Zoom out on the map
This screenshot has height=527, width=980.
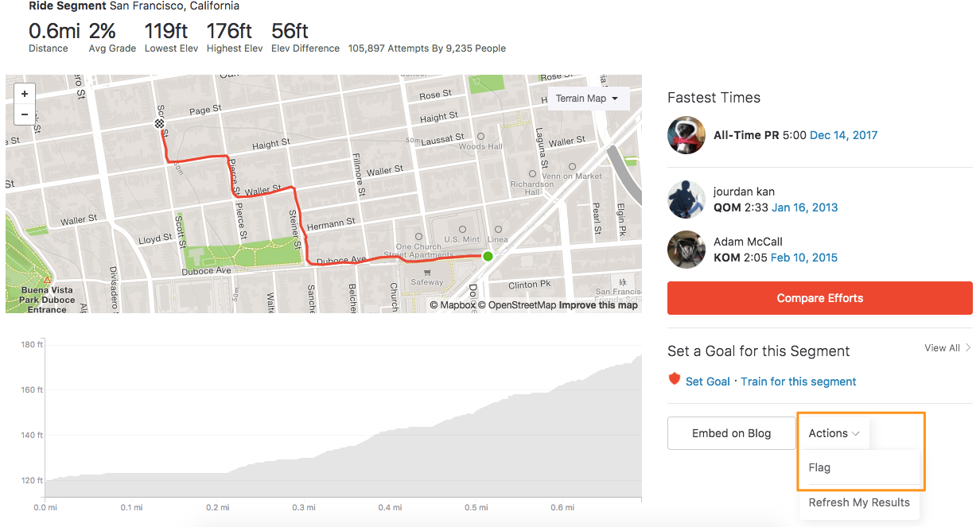pyautogui.click(x=25, y=114)
